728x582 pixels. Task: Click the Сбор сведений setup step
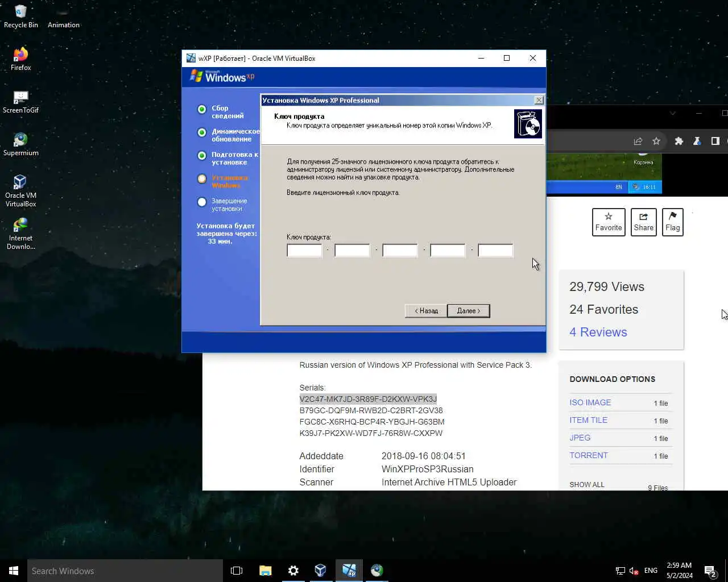(x=227, y=112)
